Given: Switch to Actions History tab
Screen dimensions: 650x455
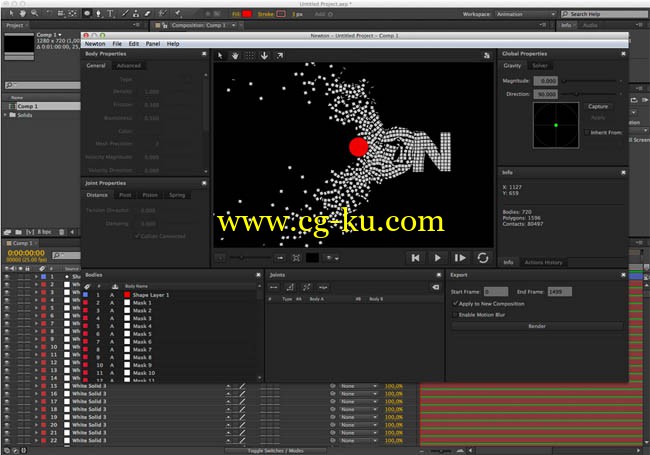Looking at the screenshot, I should pos(543,262).
